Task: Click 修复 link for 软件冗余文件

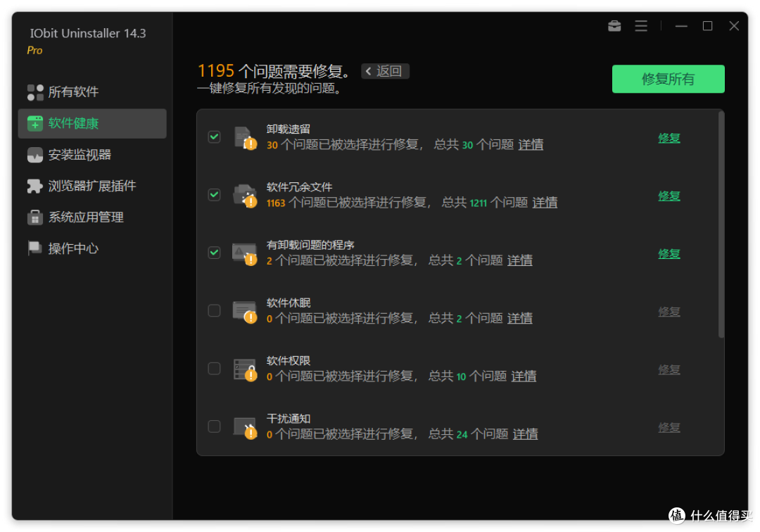Action: coord(669,196)
